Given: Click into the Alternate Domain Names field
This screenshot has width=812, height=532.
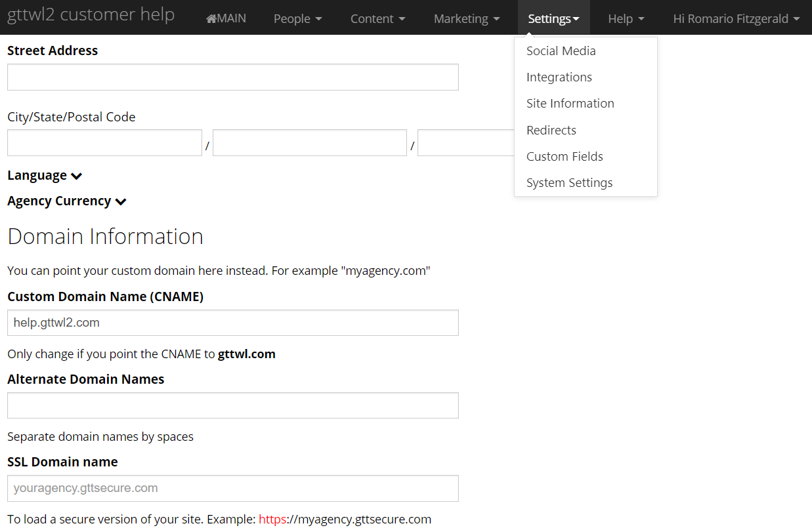Looking at the screenshot, I should (x=232, y=405).
